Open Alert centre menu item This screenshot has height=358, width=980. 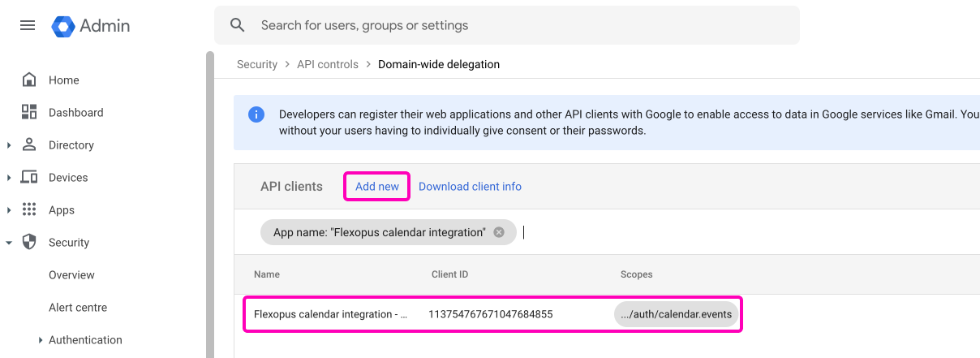tap(78, 308)
